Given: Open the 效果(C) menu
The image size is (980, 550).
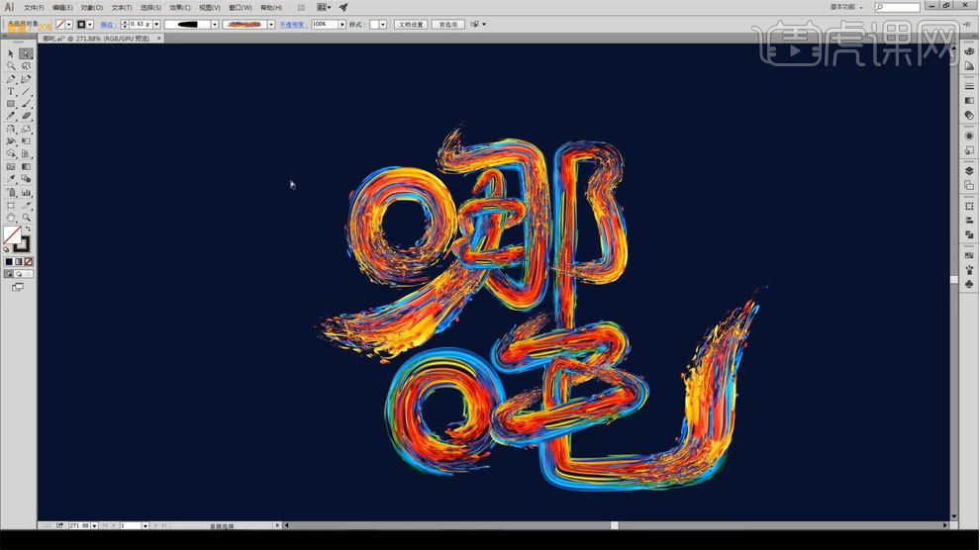Looking at the screenshot, I should tap(180, 8).
